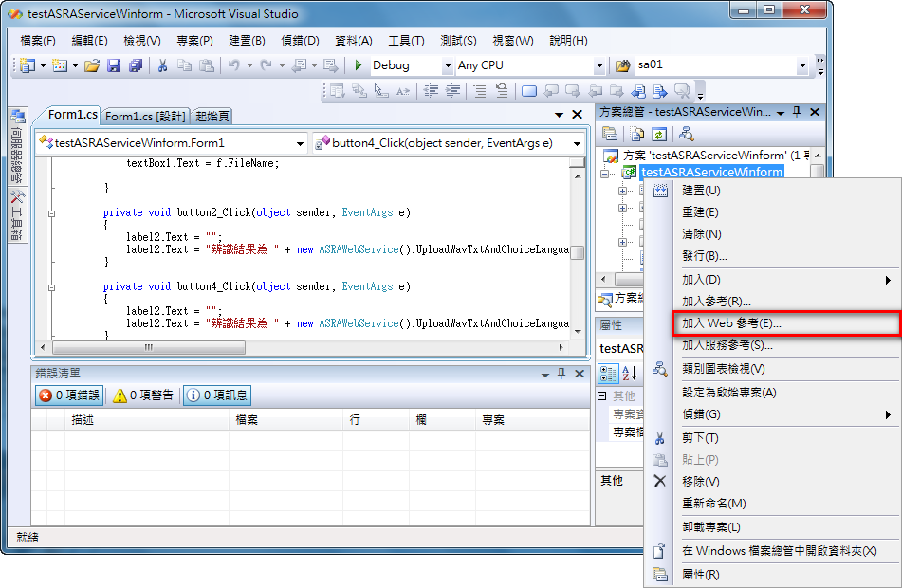Image resolution: width=902 pixels, height=588 pixels.
Task: Toggle the 0 項警告 warnings filter
Action: tap(143, 395)
